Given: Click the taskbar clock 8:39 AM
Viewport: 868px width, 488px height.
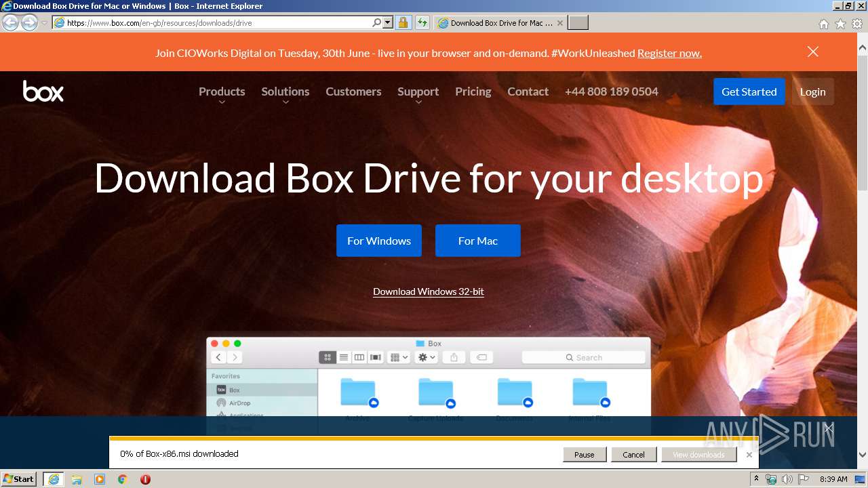Looking at the screenshot, I should coord(833,479).
